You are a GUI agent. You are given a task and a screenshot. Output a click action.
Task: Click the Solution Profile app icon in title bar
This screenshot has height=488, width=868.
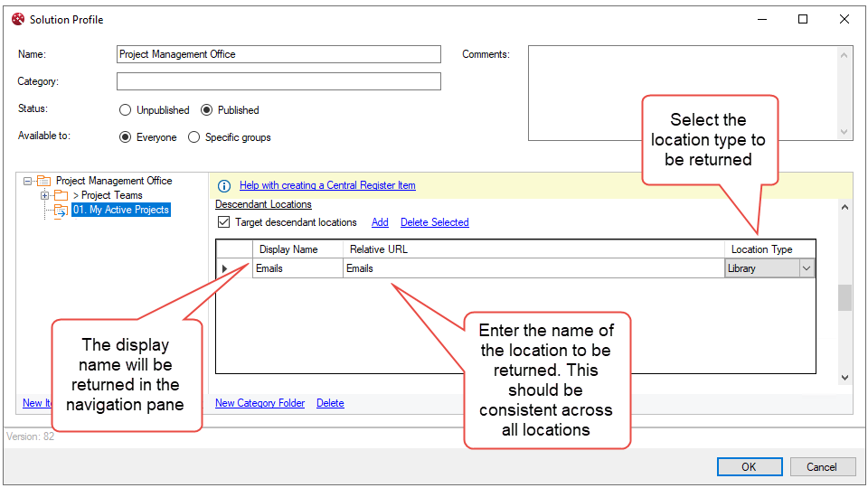click(x=18, y=19)
